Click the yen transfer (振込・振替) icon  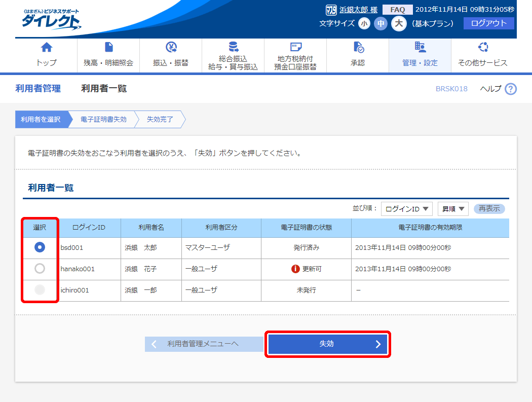pyautogui.click(x=171, y=48)
